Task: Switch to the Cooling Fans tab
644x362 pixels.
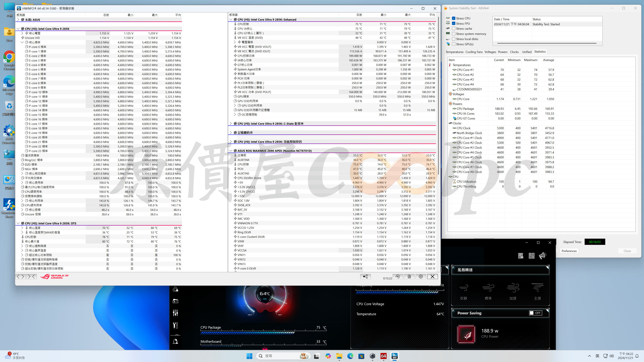Action: (474, 52)
